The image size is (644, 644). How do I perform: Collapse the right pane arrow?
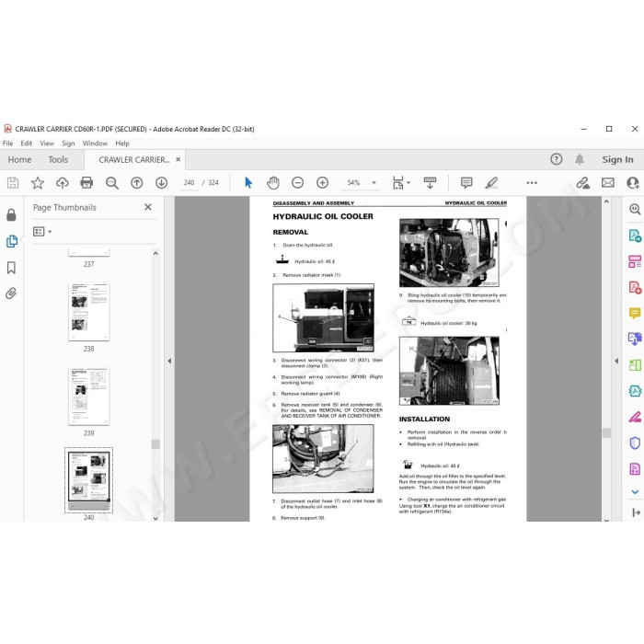(616, 361)
